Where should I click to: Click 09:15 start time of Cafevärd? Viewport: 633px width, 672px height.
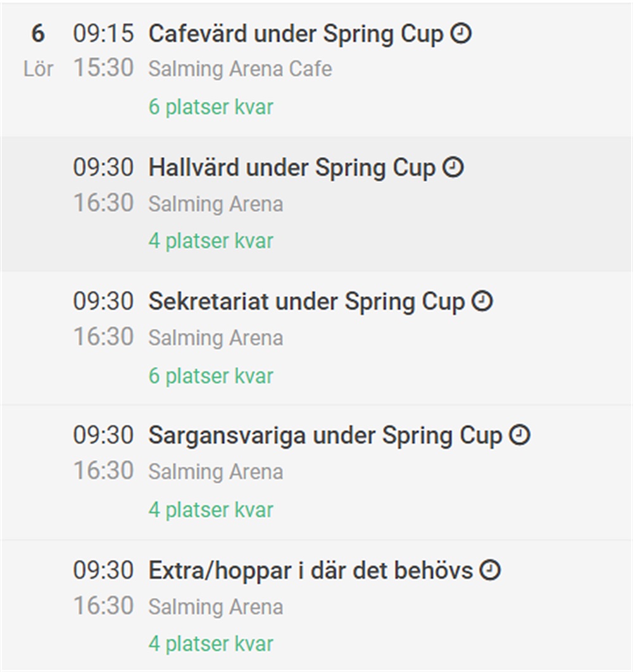pyautogui.click(x=103, y=34)
